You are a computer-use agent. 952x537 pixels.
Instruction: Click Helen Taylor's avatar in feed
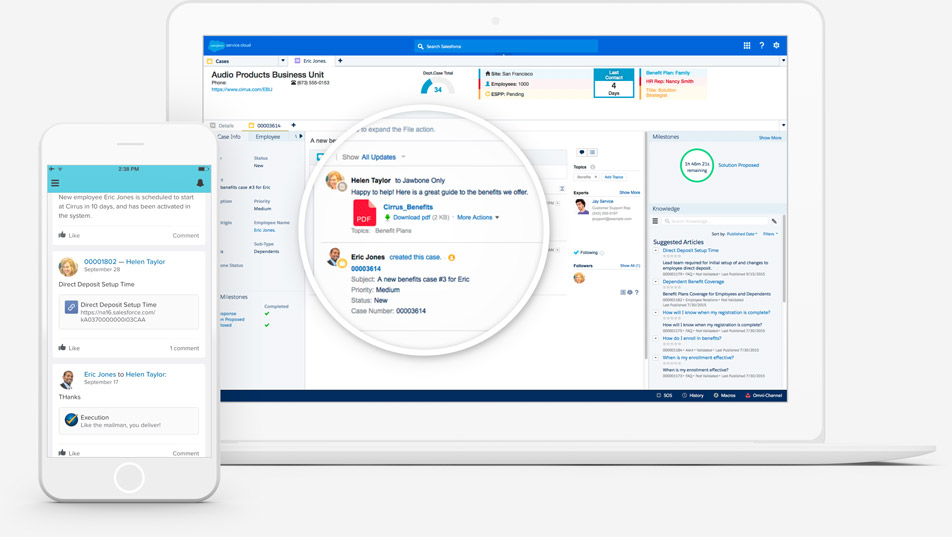tap(335, 180)
